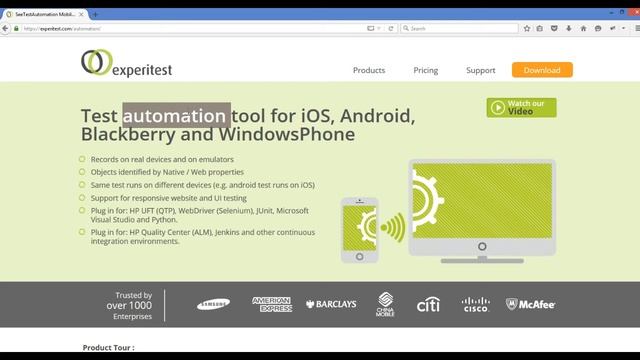Image resolution: width=640 pixels, height=360 pixels.
Task: Go back with the browser back arrow
Action: (5, 29)
